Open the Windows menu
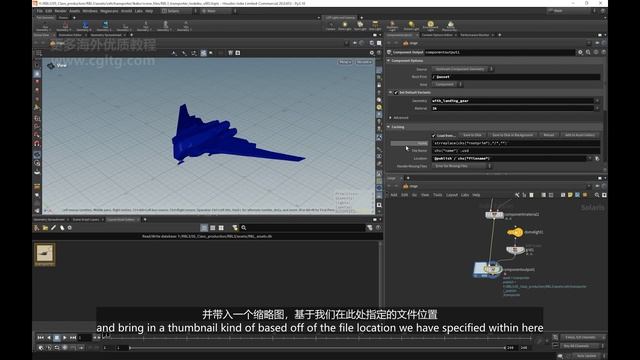This screenshot has height=360, width=640. click(90, 11)
